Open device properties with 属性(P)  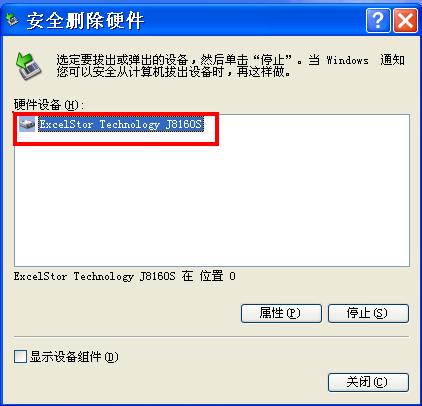click(x=281, y=313)
